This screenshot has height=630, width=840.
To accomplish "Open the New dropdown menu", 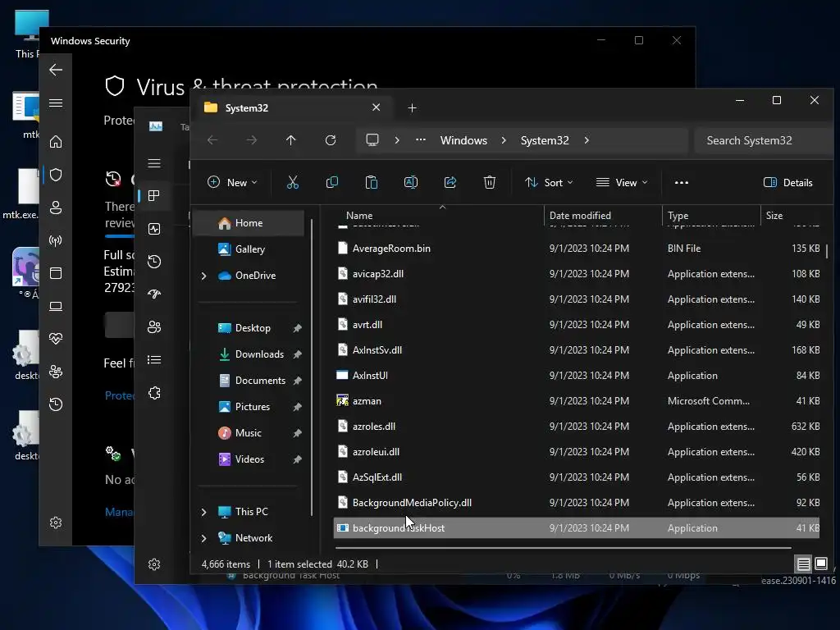I will pos(232,183).
